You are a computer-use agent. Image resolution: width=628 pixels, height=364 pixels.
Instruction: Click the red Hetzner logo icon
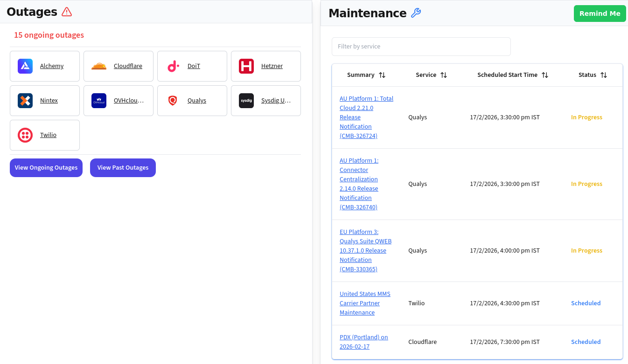coord(246,66)
